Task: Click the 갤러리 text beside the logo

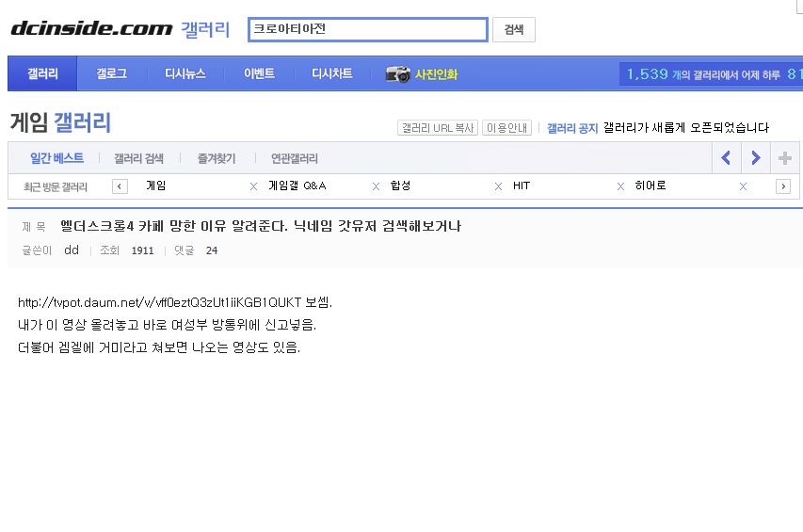Action: 205,29
